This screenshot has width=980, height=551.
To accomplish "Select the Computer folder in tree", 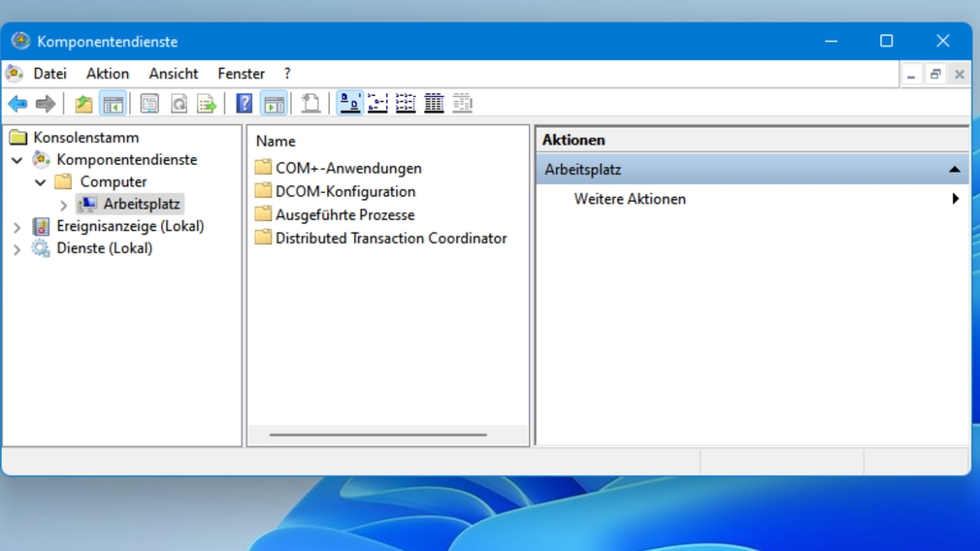I will pyautogui.click(x=114, y=181).
